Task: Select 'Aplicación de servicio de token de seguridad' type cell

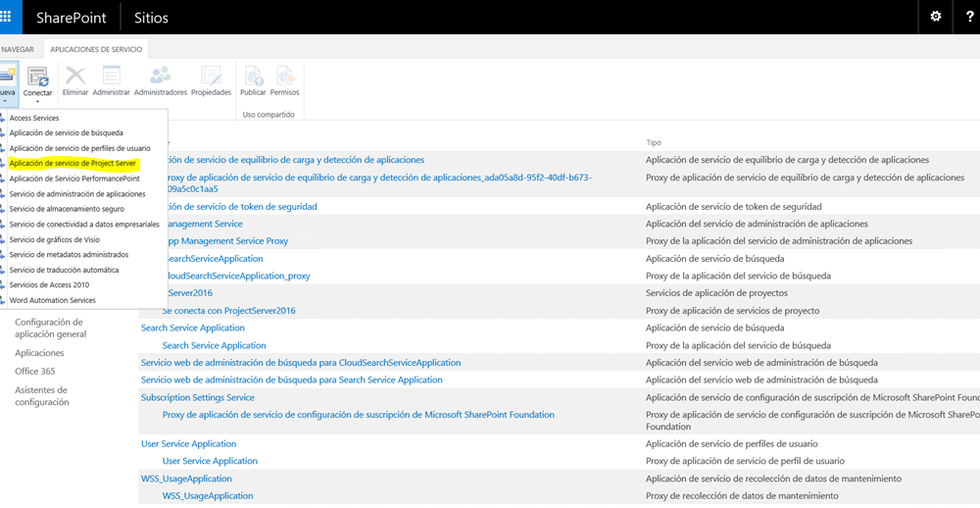Action: (734, 207)
